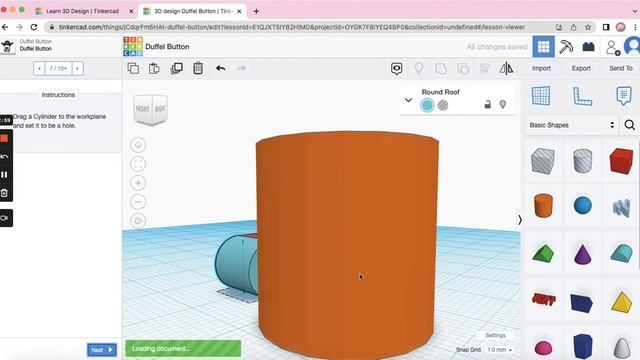Click the Copy icon in toolbar

pos(133,68)
